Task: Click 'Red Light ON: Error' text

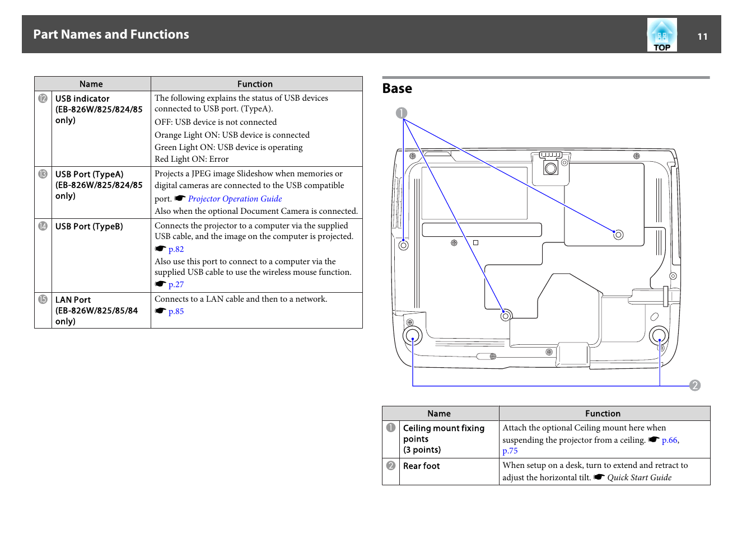Action: (x=192, y=159)
